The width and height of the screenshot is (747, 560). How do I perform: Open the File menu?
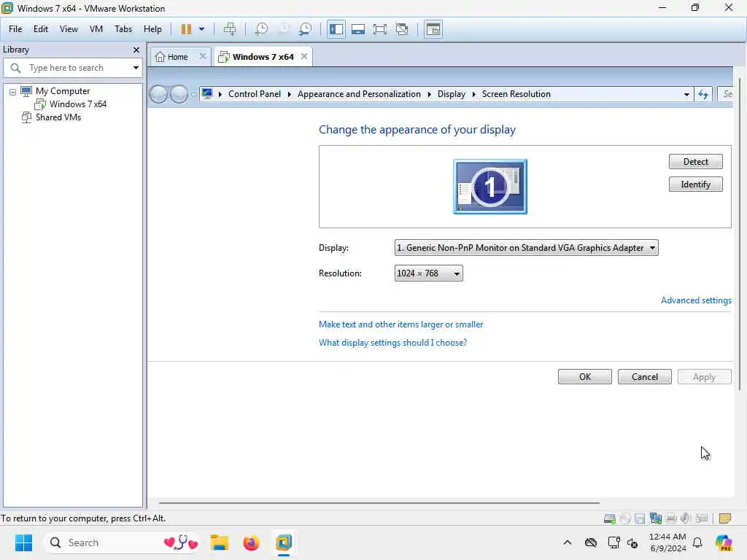[x=15, y=29]
